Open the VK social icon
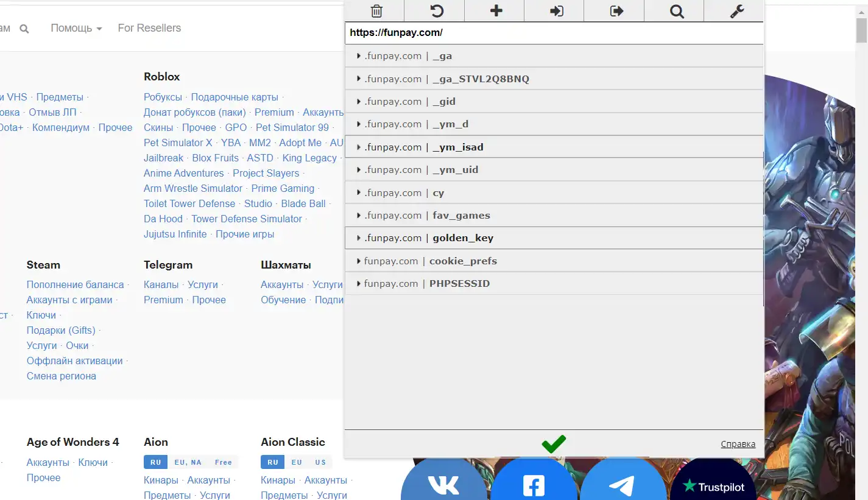 pyautogui.click(x=443, y=485)
